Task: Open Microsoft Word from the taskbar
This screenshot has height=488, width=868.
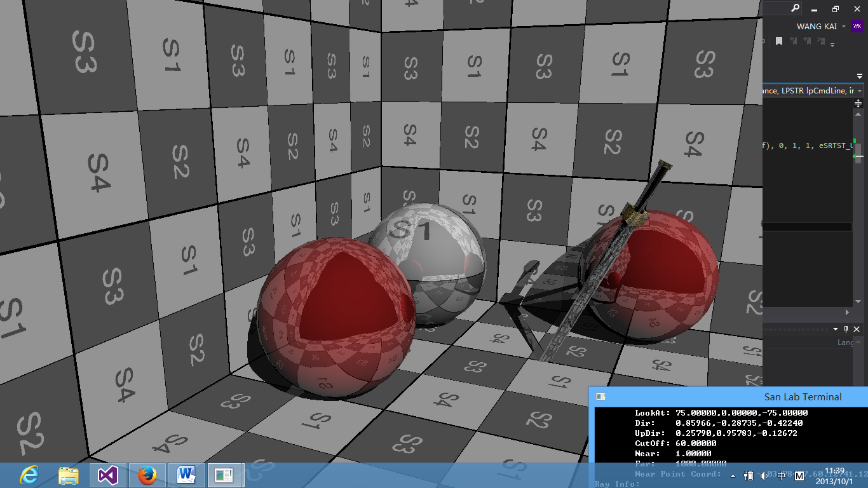Action: tap(186, 475)
